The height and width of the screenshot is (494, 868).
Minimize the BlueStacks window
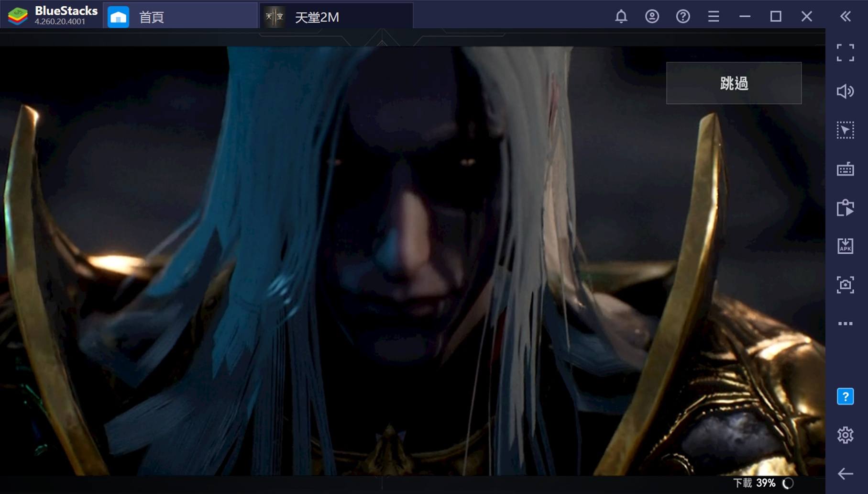coord(745,16)
